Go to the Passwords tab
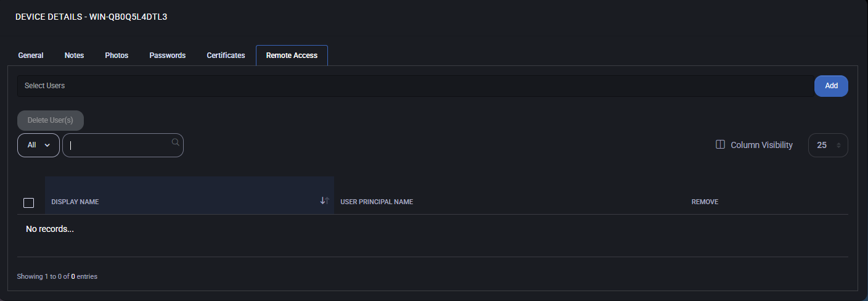Image resolution: width=868 pixels, height=301 pixels. tap(168, 56)
